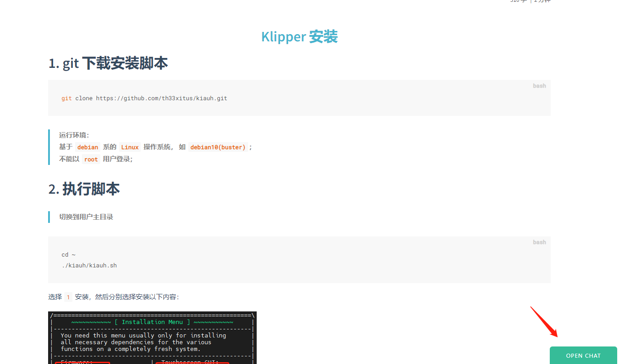Click the inline code "debian"
The width and height of the screenshot is (619, 364).
tap(88, 147)
